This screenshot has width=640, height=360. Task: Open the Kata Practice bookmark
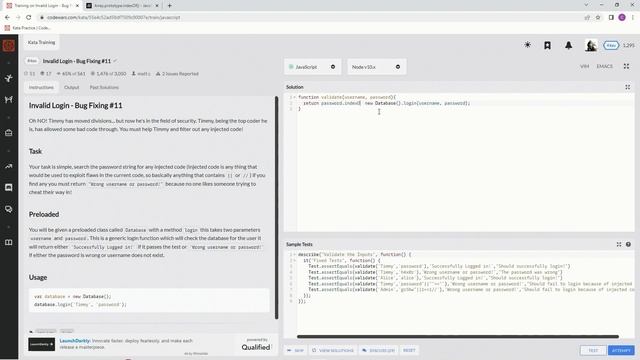point(27,28)
